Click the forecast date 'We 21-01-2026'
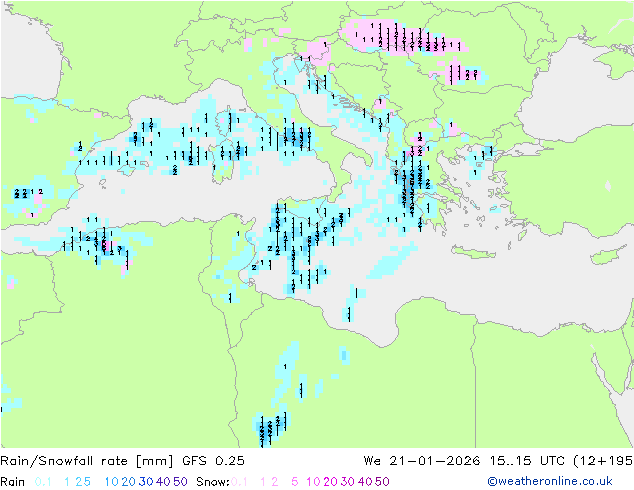 (422, 460)
